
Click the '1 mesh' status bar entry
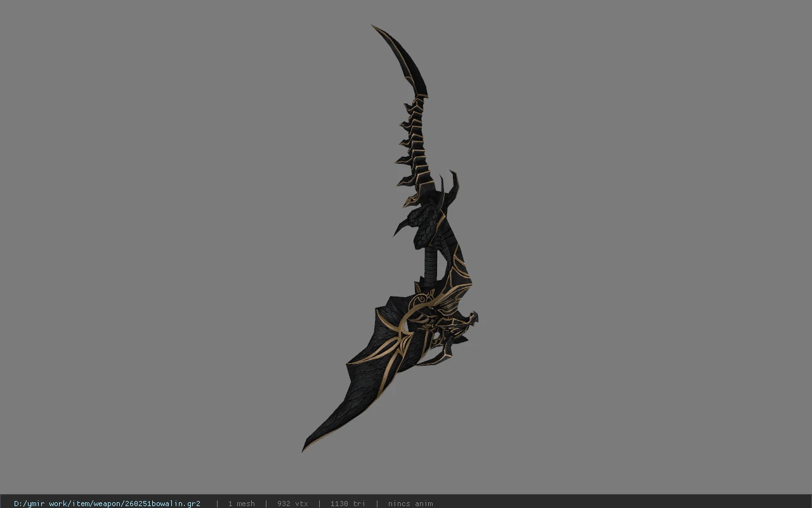point(242,504)
